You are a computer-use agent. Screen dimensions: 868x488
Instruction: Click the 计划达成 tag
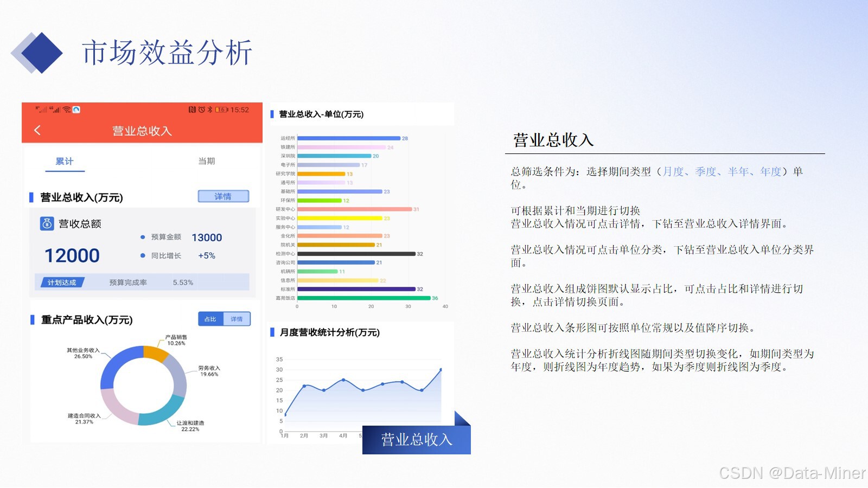(62, 282)
